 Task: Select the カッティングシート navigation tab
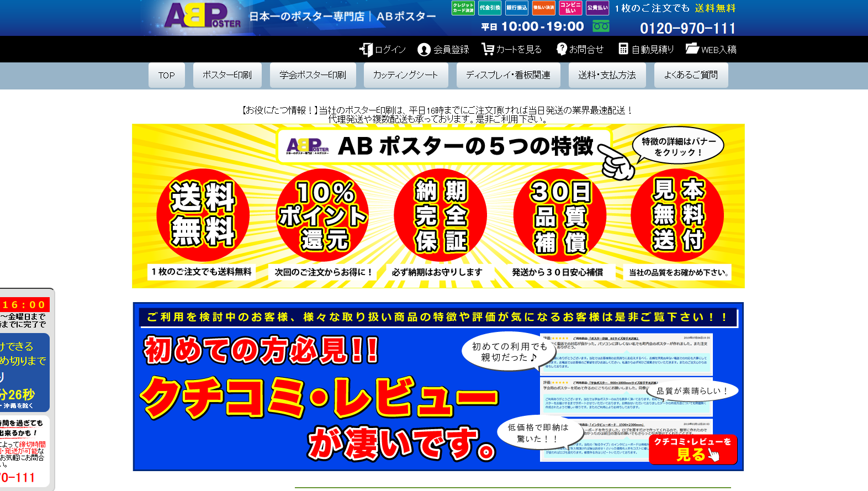tap(406, 75)
